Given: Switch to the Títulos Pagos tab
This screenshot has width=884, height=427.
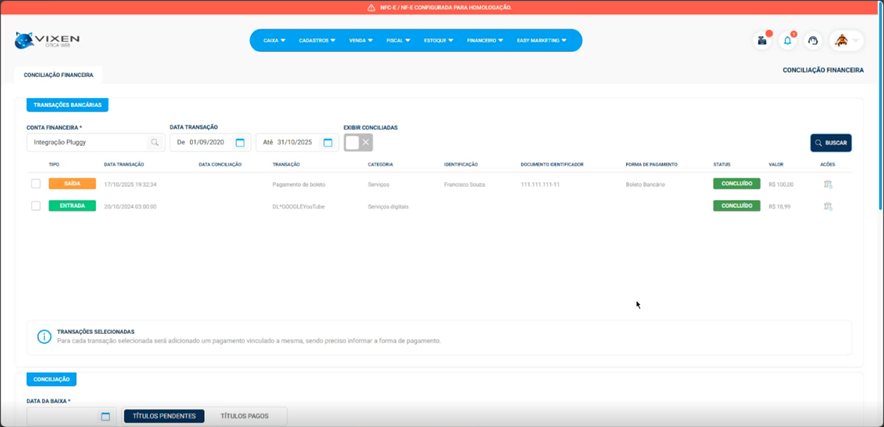Looking at the screenshot, I should pyautogui.click(x=246, y=415).
